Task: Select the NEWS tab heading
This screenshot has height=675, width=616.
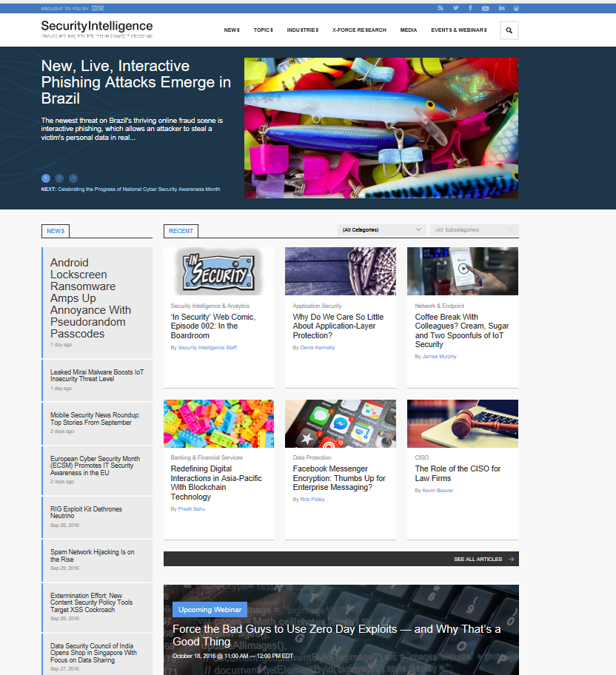Action: click(56, 231)
